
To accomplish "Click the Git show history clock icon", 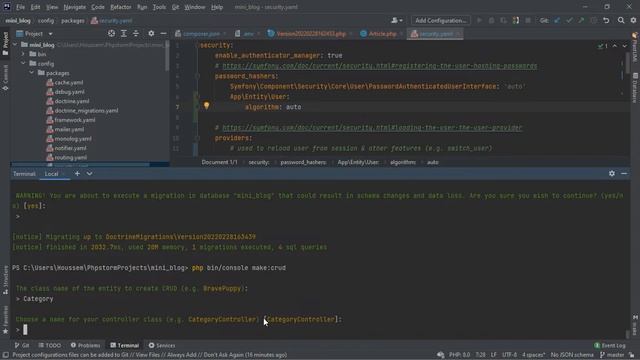I will [593, 20].
